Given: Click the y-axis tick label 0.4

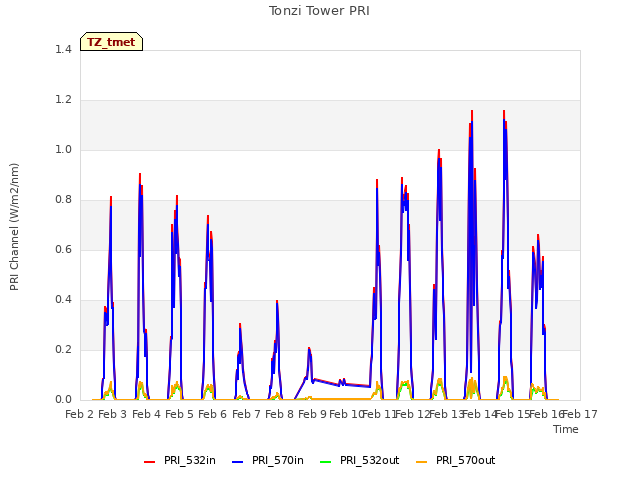Looking at the screenshot, I should coord(63,300).
